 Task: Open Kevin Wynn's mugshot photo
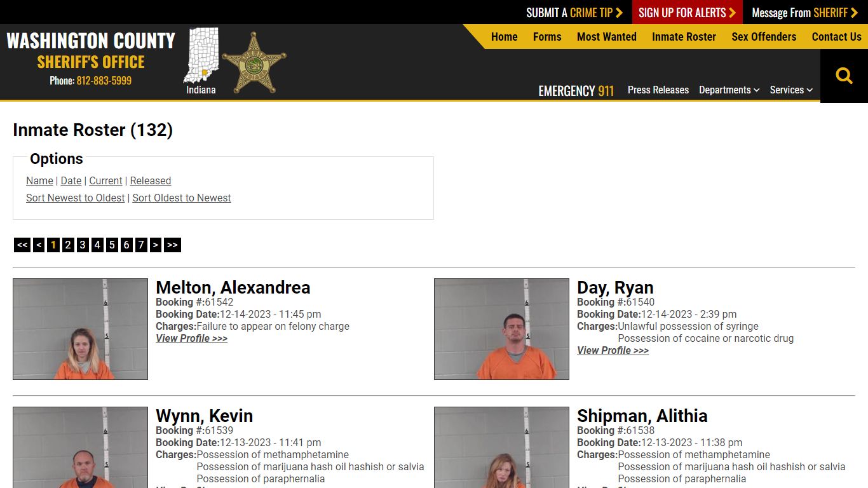coord(80,447)
